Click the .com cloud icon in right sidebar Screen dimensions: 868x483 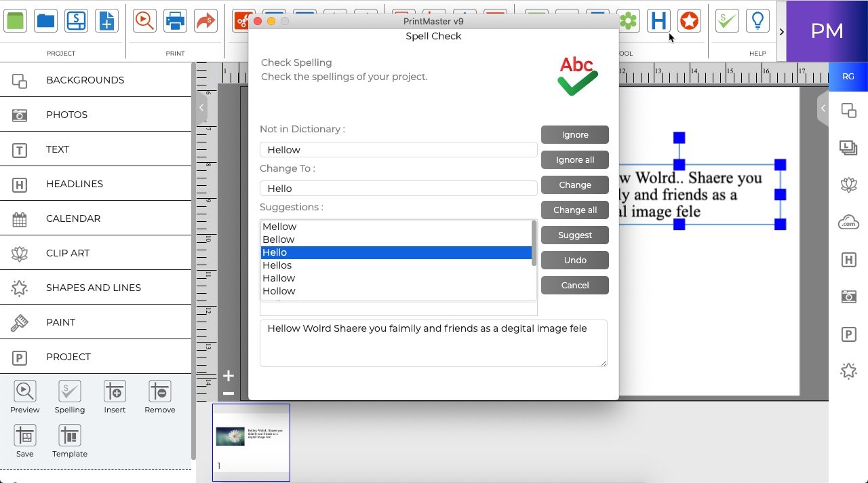tap(848, 222)
